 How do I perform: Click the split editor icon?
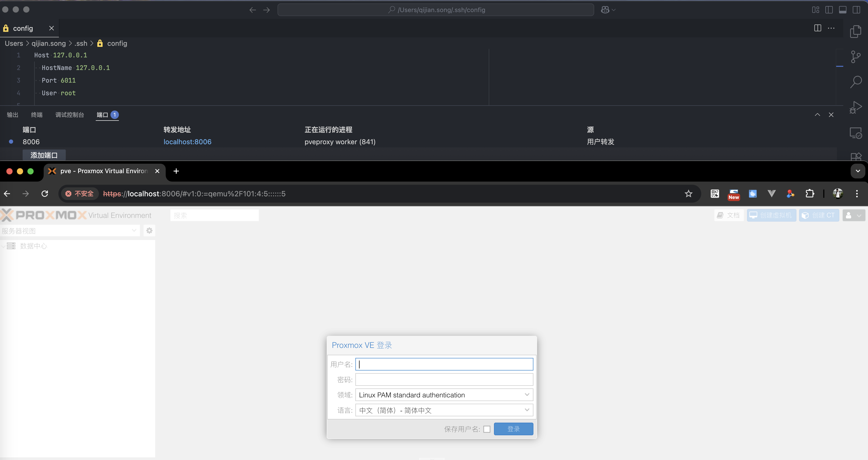(x=817, y=28)
